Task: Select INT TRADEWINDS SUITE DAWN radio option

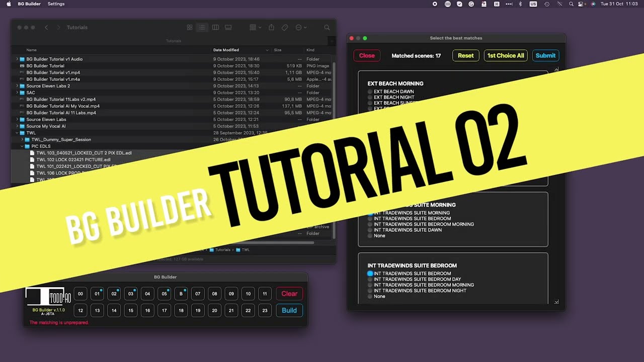Action: click(x=370, y=230)
